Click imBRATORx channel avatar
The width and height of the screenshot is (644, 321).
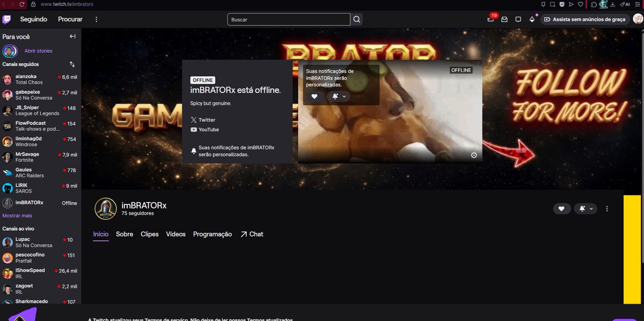point(106,209)
